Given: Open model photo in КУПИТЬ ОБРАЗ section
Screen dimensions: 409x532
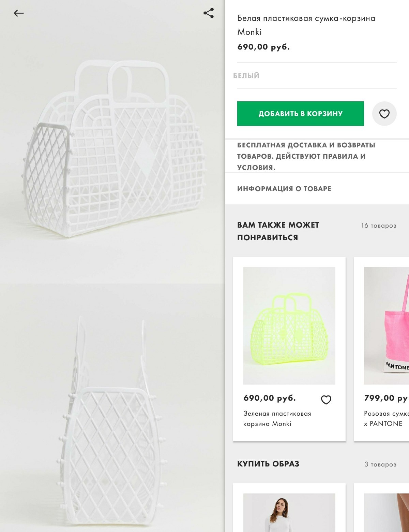Looking at the screenshot, I should (x=289, y=513).
